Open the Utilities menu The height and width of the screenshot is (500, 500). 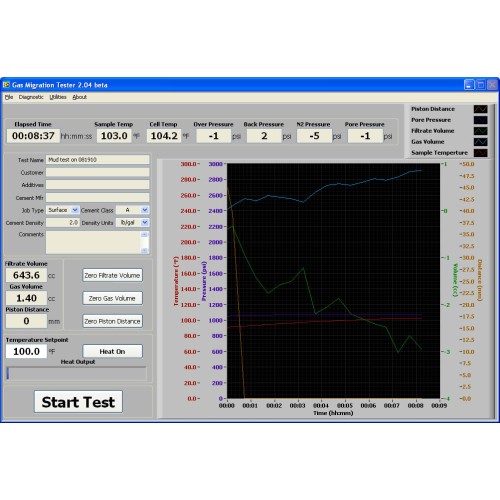coord(58,97)
